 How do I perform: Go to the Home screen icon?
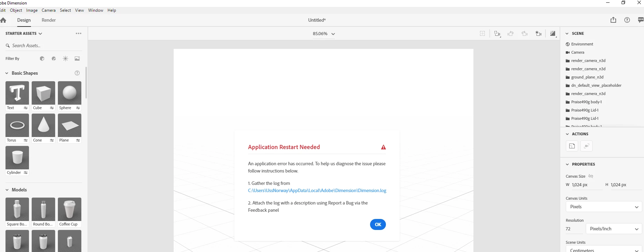pyautogui.click(x=3, y=20)
